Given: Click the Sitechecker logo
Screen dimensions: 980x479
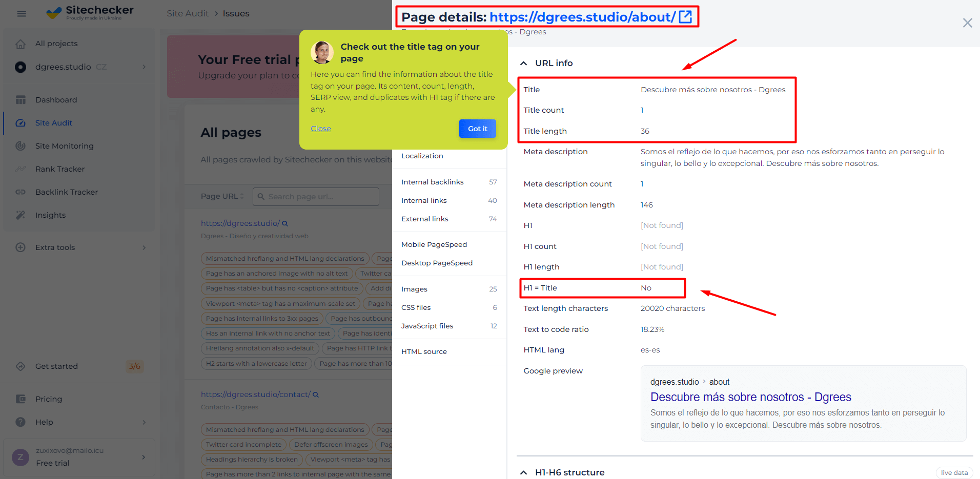Looking at the screenshot, I should tap(90, 12).
